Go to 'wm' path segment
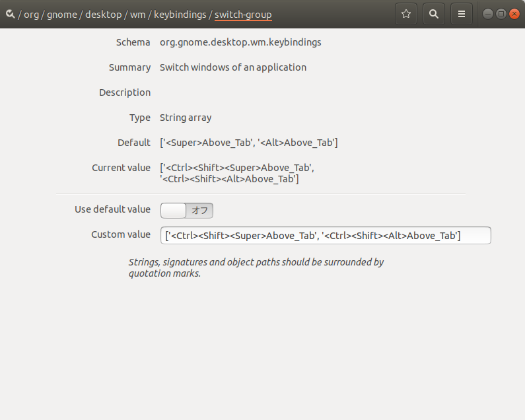This screenshot has width=525, height=420. [x=137, y=15]
